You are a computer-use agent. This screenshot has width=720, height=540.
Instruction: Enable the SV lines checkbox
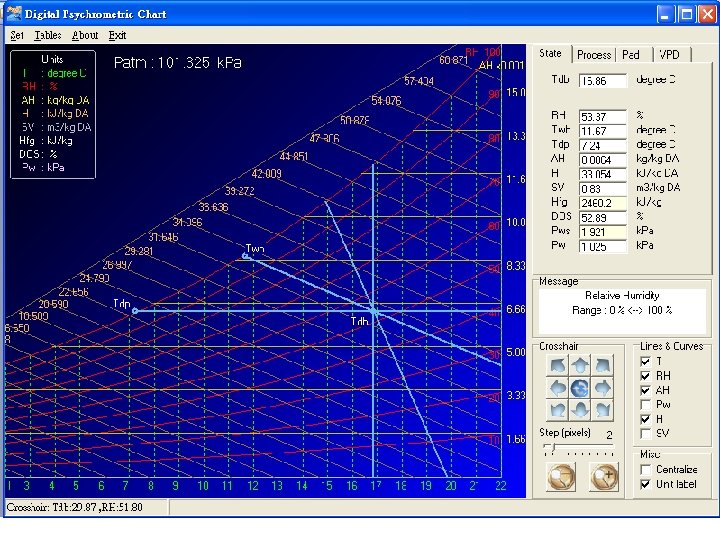[645, 434]
